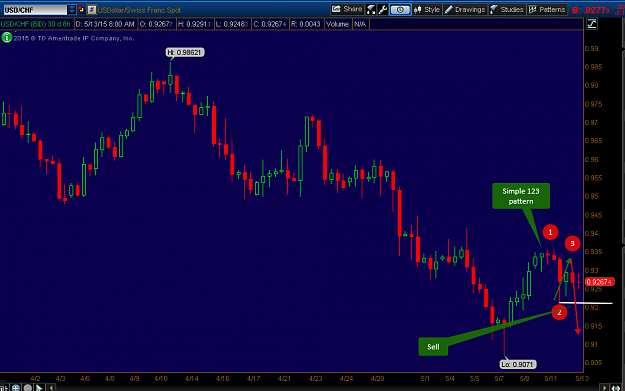
Task: Click the 4/10 date axis label
Action: (161, 378)
